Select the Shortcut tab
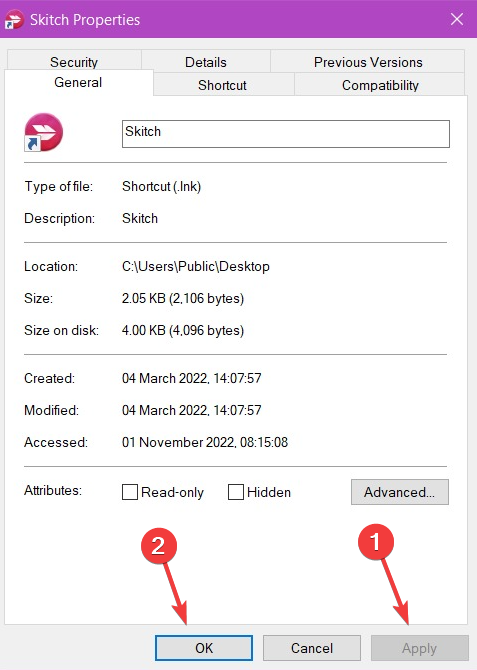 coord(222,85)
